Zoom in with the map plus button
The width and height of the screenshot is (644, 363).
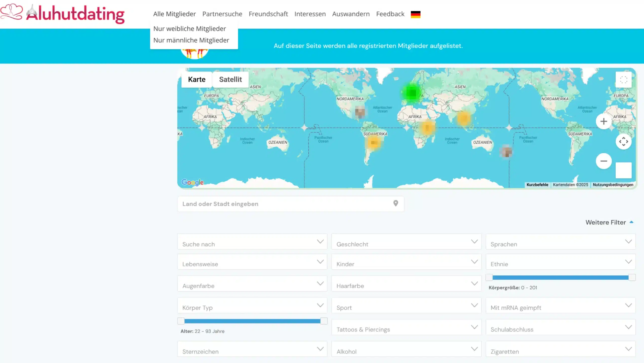pyautogui.click(x=603, y=121)
